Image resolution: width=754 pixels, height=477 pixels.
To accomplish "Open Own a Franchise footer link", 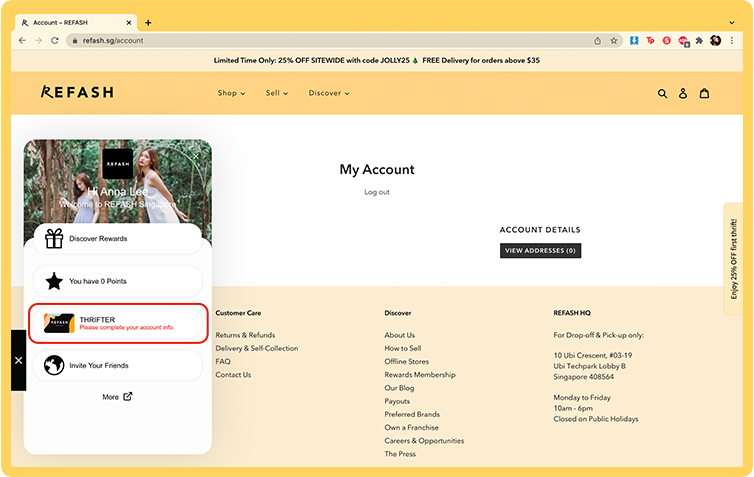I will 411,427.
